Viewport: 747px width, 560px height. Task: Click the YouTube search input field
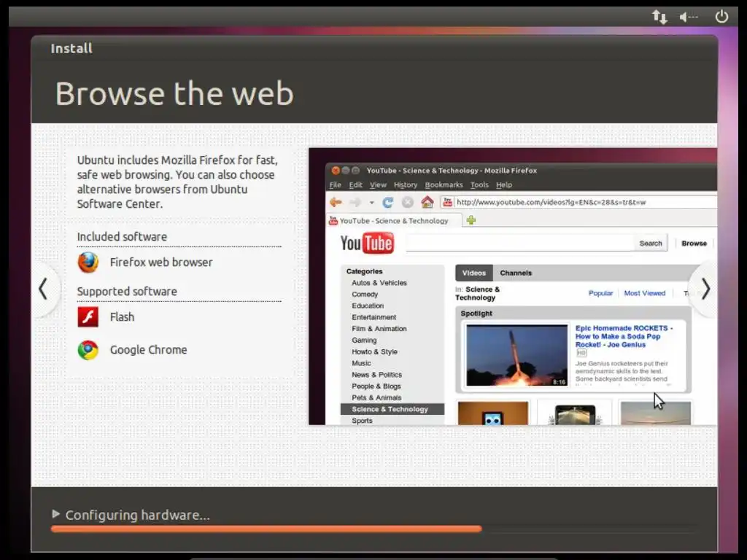(x=519, y=243)
